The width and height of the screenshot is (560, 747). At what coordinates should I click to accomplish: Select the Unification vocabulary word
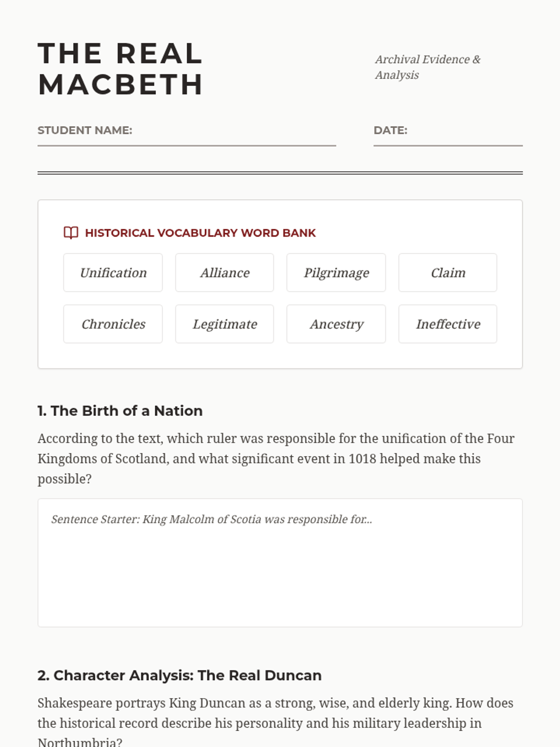point(113,273)
